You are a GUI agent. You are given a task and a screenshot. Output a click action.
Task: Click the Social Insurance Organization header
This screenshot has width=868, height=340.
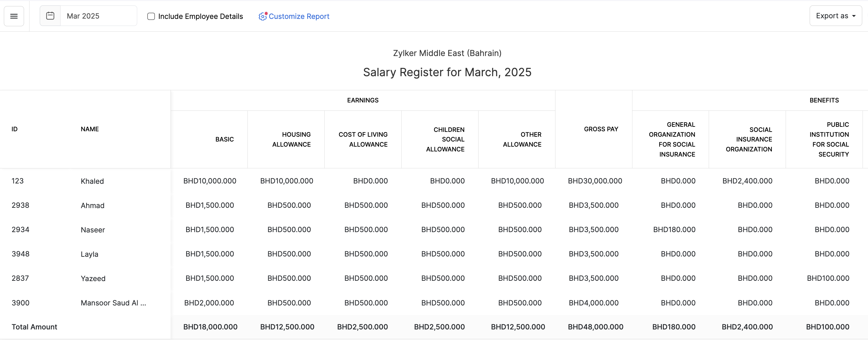point(749,139)
